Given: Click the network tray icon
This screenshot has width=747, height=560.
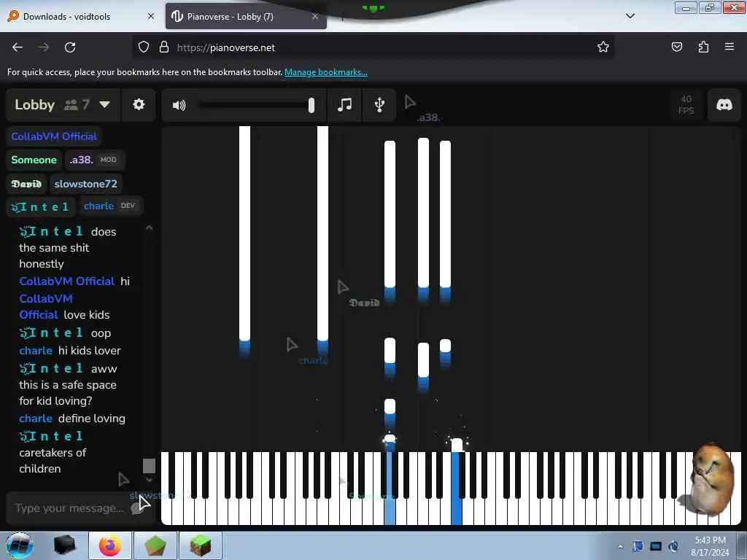Looking at the screenshot, I should pos(656,546).
